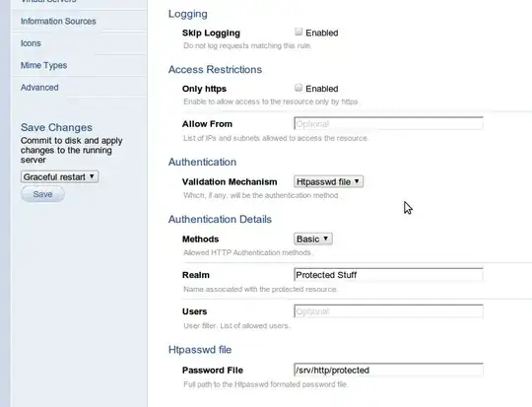Screen dimensions: 532x407
Task: Open the Graceful restart dropdown
Action: tap(59, 176)
